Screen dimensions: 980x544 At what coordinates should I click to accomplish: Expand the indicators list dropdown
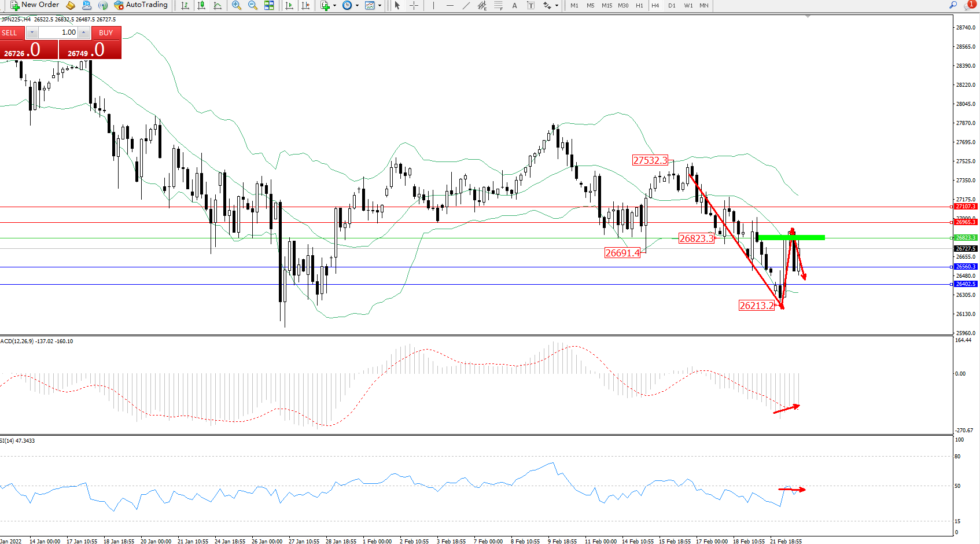[334, 5]
